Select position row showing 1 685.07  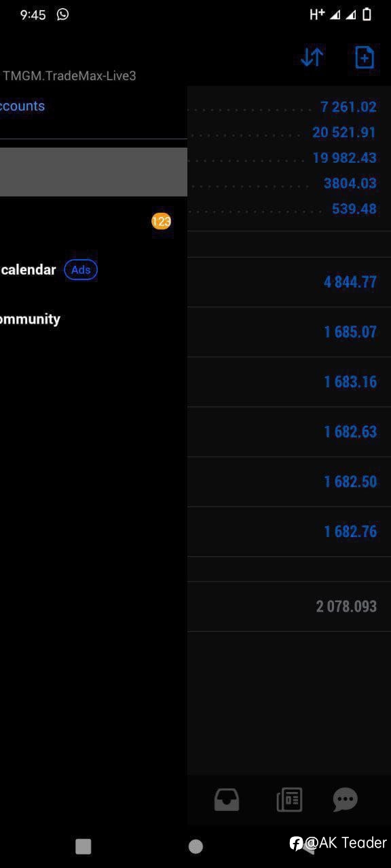pos(289,332)
